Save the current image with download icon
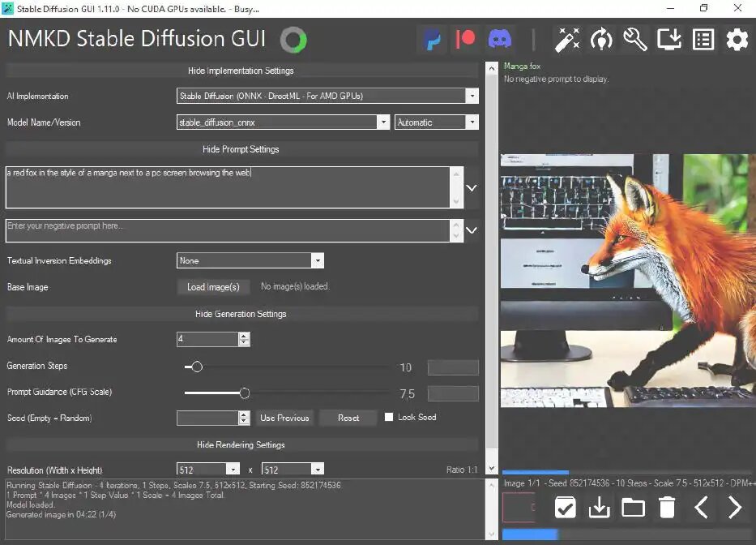 tap(599, 507)
